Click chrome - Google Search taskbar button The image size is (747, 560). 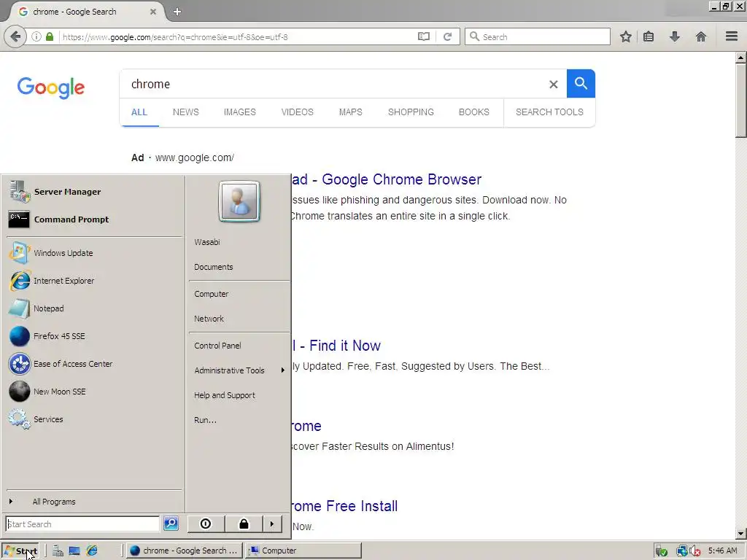pos(185,551)
